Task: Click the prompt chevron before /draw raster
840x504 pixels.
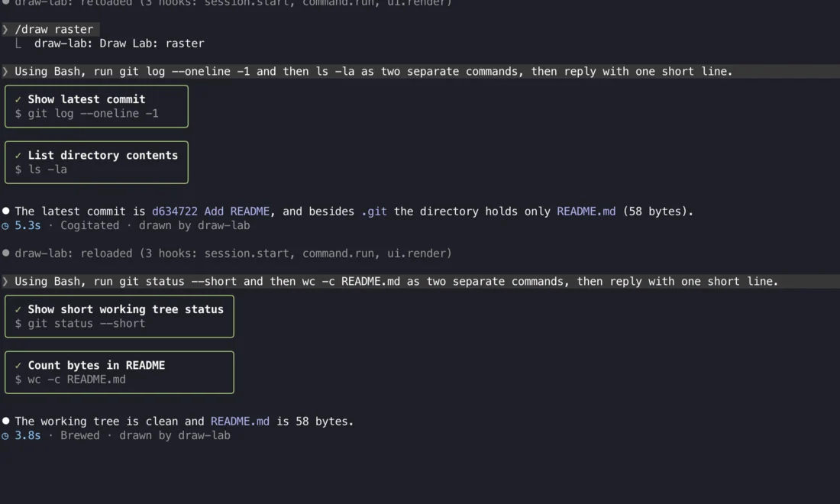Action: (x=5, y=30)
